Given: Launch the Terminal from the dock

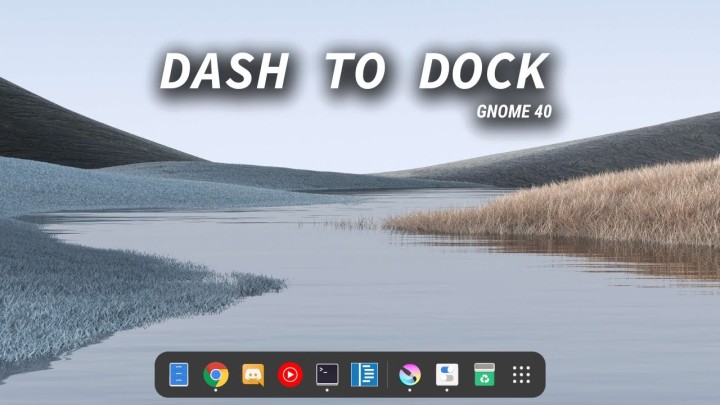Looking at the screenshot, I should pos(327,374).
